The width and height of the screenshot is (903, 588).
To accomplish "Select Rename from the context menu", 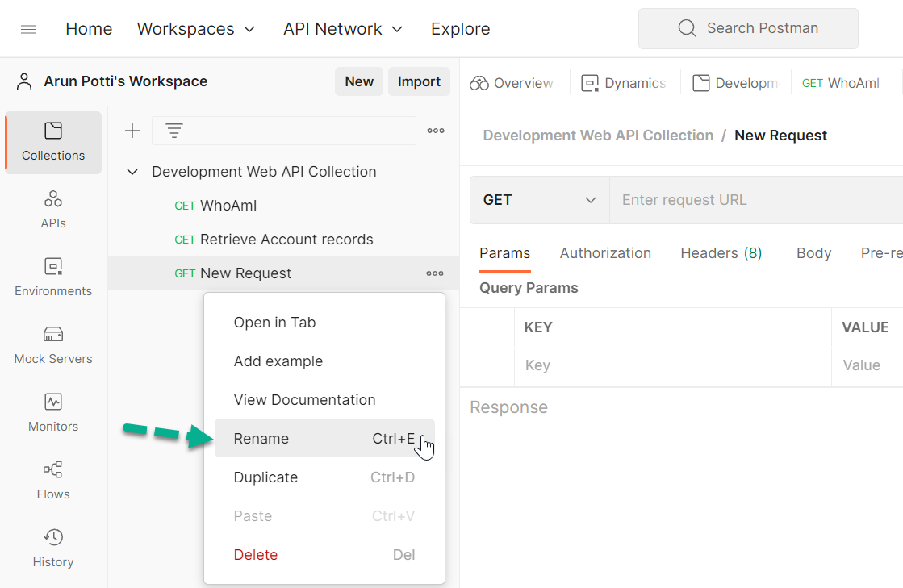I will [261, 438].
